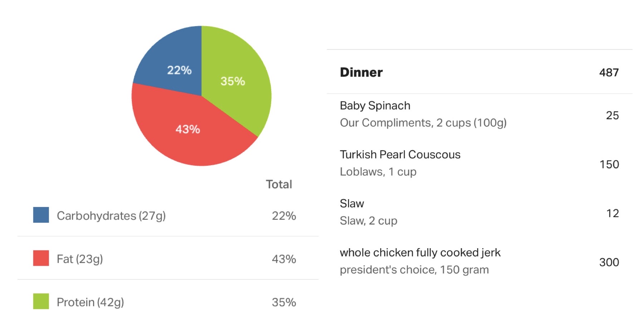The height and width of the screenshot is (327, 644).
Task: Click the blue Carbohydrates color swatch
Action: point(41,215)
